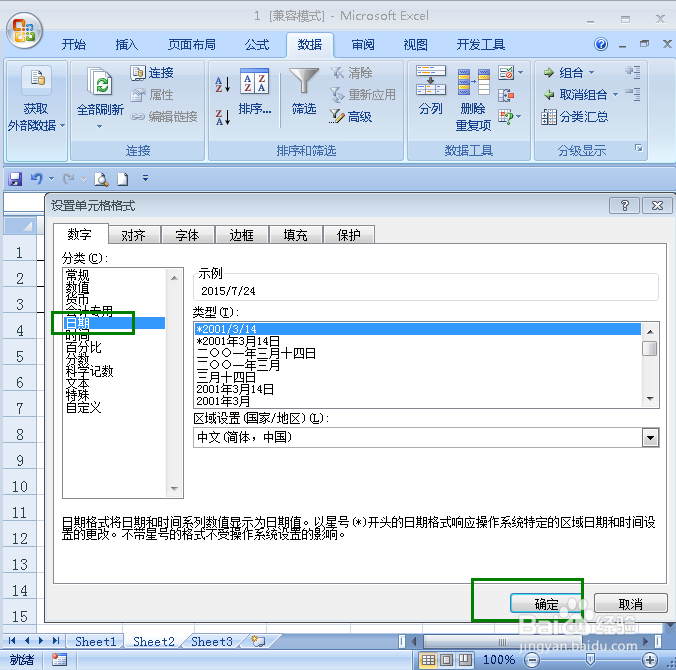
Task: Expand Get External Data dropdown arrow
Action: [x=63, y=125]
